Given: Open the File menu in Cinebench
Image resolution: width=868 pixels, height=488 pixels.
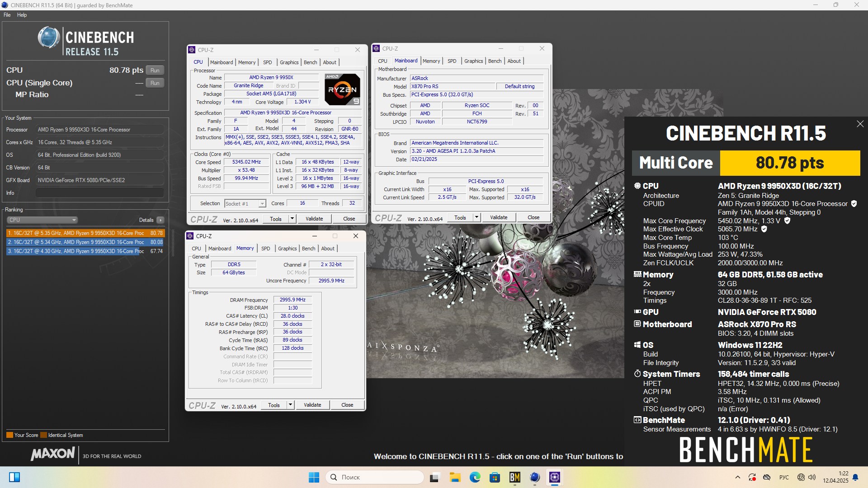Looking at the screenshot, I should [x=7, y=15].
